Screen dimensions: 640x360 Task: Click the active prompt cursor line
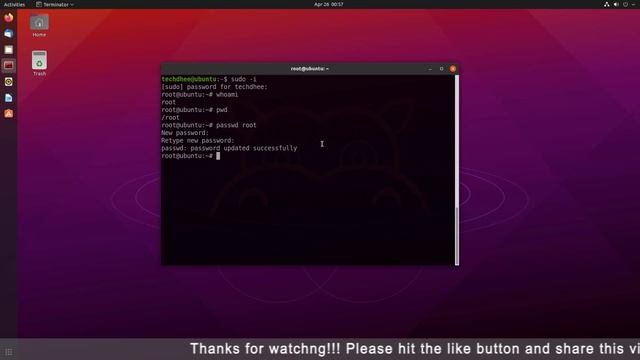pyautogui.click(x=191, y=156)
